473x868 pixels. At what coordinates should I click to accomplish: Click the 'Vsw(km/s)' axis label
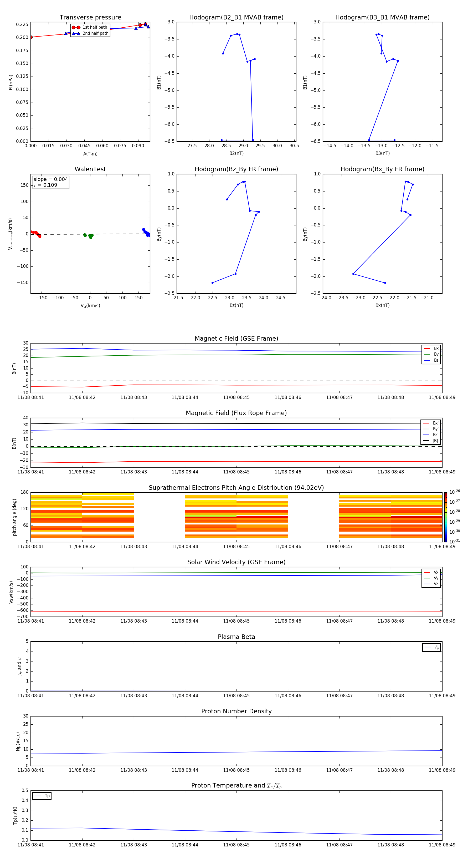point(11,592)
